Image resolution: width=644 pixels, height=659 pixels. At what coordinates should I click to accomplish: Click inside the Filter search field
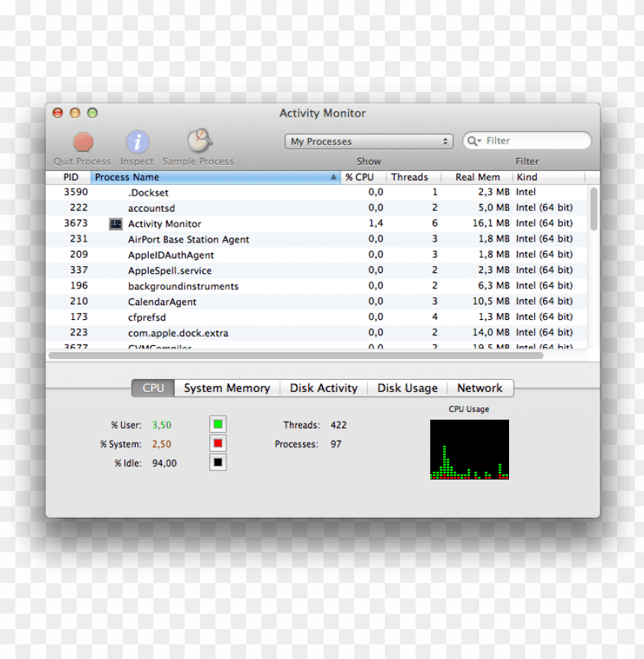tap(529, 140)
